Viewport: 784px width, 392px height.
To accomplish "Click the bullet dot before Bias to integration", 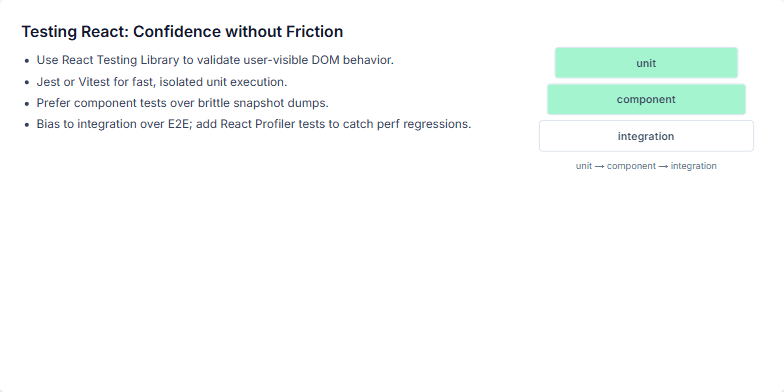I will 27,125.
